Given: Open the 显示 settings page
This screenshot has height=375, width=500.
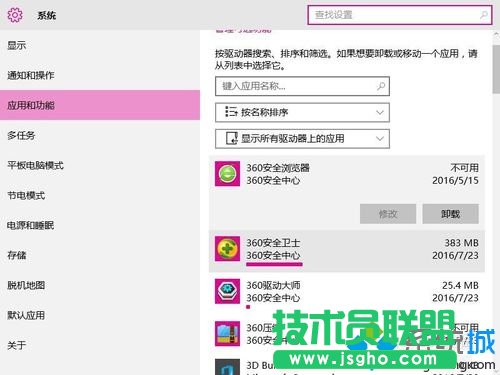Looking at the screenshot, I should tap(100, 45).
